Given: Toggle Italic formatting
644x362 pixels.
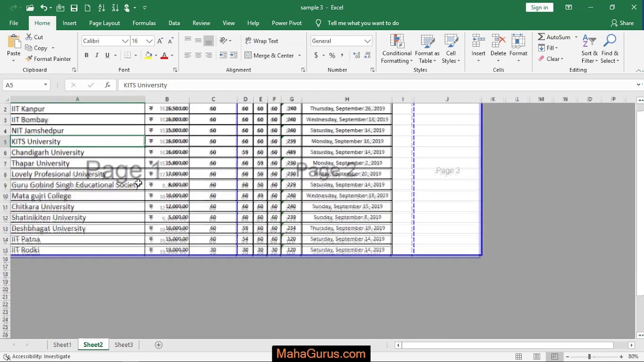Looking at the screenshot, I should coord(97,55).
